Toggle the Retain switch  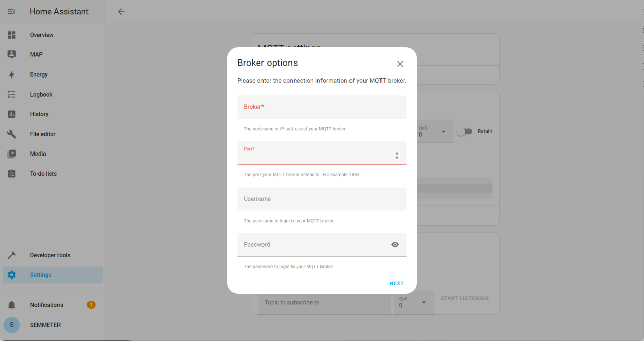tap(464, 131)
